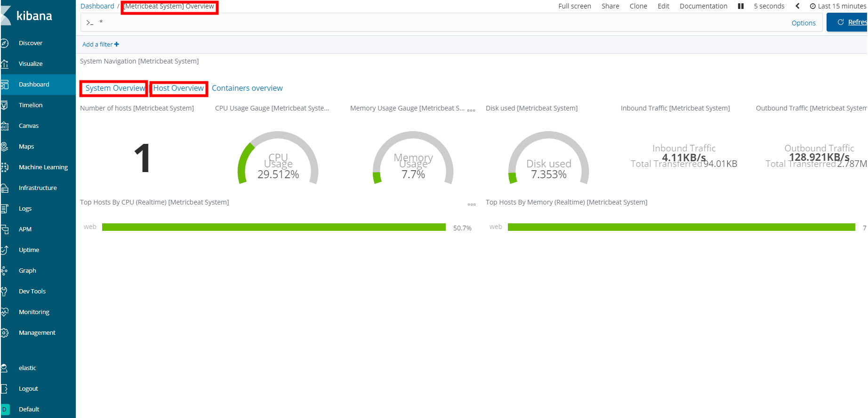Go to Discover in side navigation
Image resolution: width=868 pixels, height=418 pixels.
click(x=31, y=43)
